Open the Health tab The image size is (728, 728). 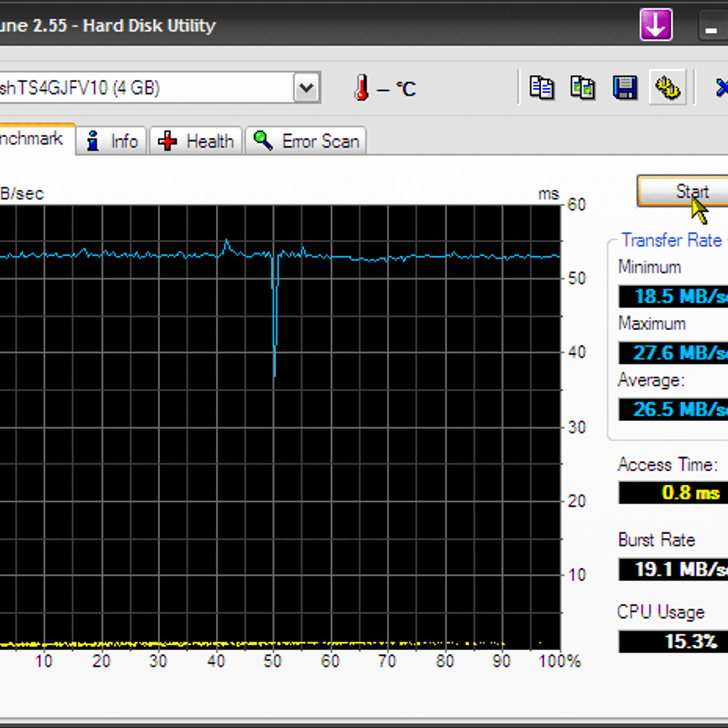196,141
